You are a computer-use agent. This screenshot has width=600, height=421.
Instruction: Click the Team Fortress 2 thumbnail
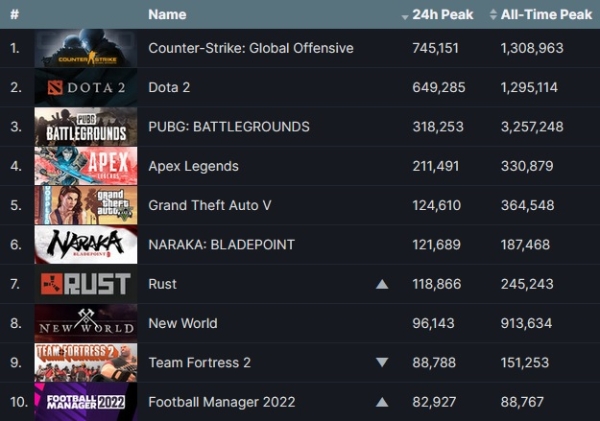(x=86, y=362)
